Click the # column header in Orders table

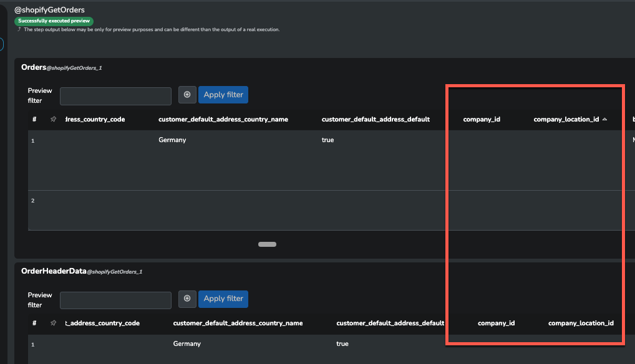(34, 119)
